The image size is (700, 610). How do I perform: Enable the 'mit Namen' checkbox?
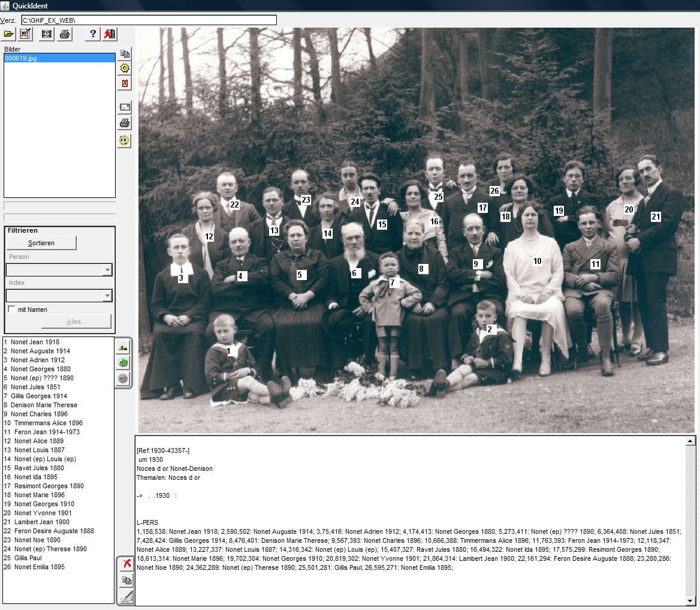tap(11, 309)
